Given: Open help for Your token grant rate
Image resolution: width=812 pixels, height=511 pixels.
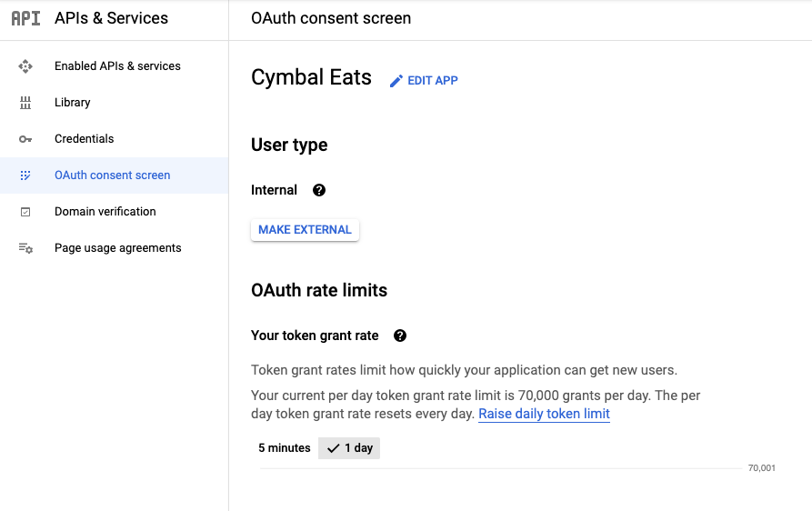Looking at the screenshot, I should (400, 336).
